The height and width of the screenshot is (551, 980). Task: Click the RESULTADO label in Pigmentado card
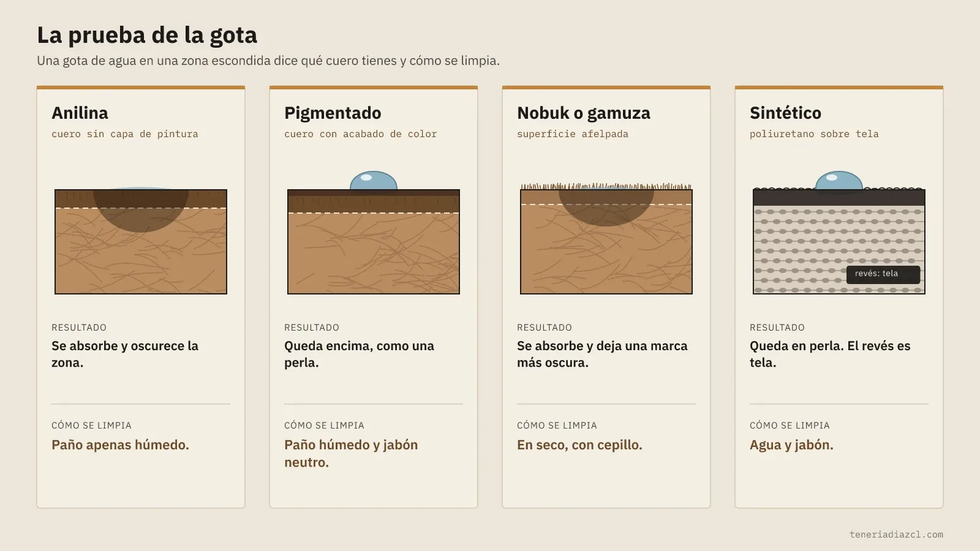(x=312, y=328)
